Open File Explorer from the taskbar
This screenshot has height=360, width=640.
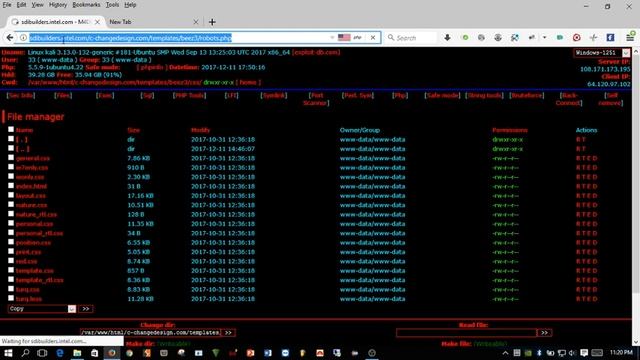pyautogui.click(x=77, y=353)
